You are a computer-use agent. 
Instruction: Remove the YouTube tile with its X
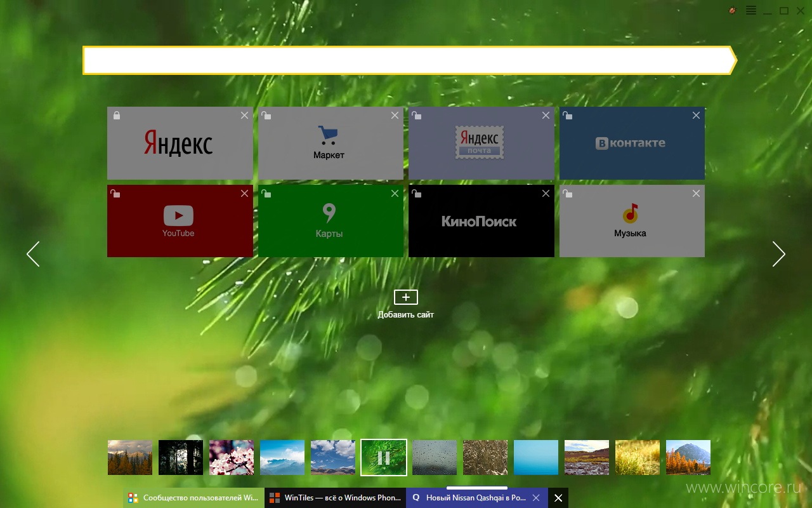[x=244, y=193]
